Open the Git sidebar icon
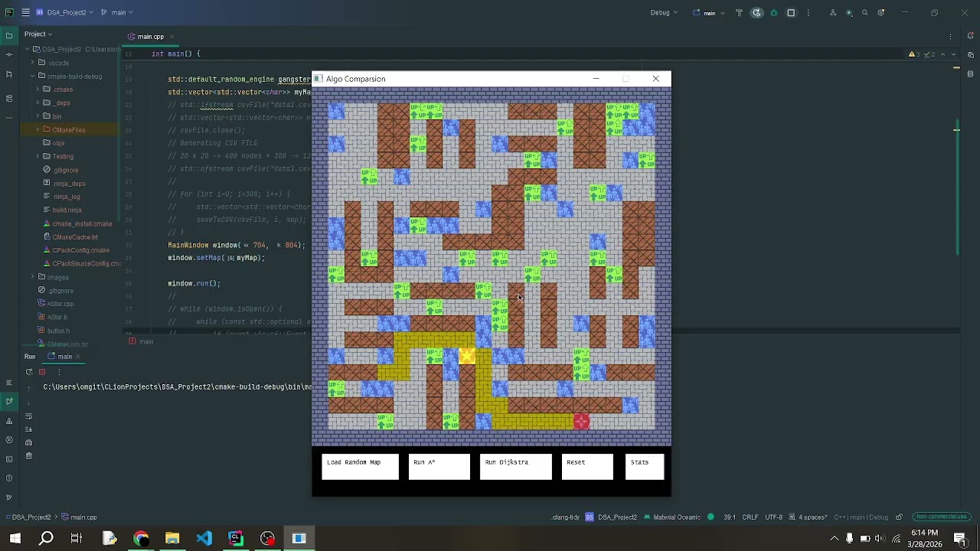Image resolution: width=980 pixels, height=551 pixels. 9,497
